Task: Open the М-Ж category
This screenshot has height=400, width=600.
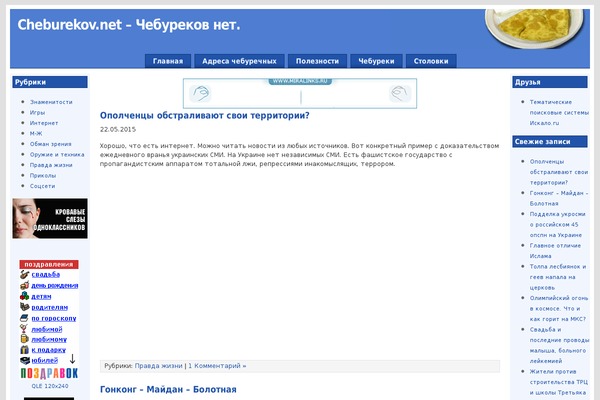Action: pyautogui.click(x=36, y=134)
